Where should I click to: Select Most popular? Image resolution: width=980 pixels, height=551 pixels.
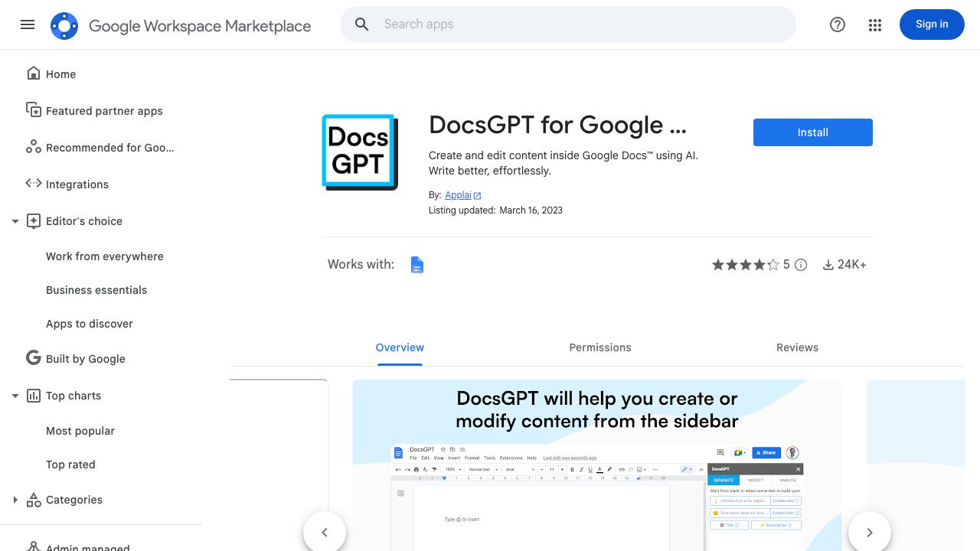click(x=80, y=431)
